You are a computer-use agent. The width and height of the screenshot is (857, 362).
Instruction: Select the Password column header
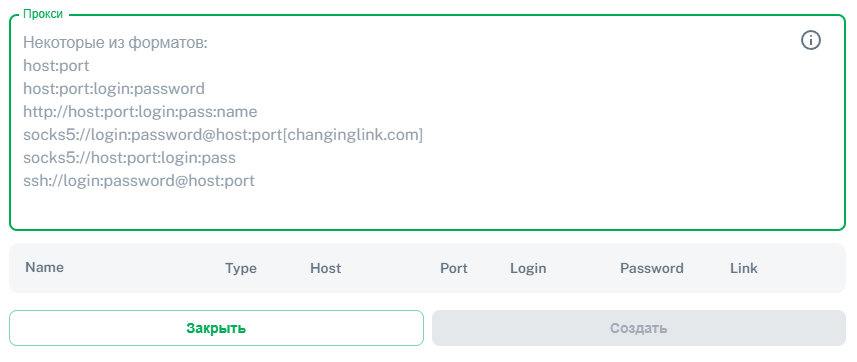pyautogui.click(x=651, y=268)
